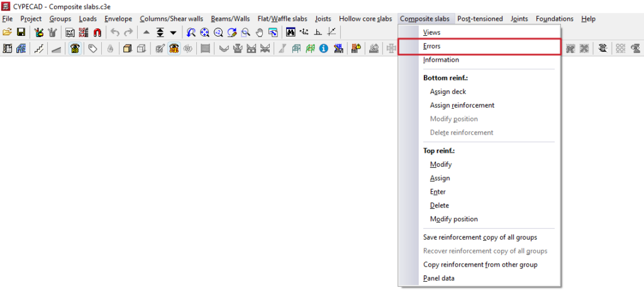This screenshot has width=644, height=305.
Task: Go up one group with up triangle
Action: (146, 32)
